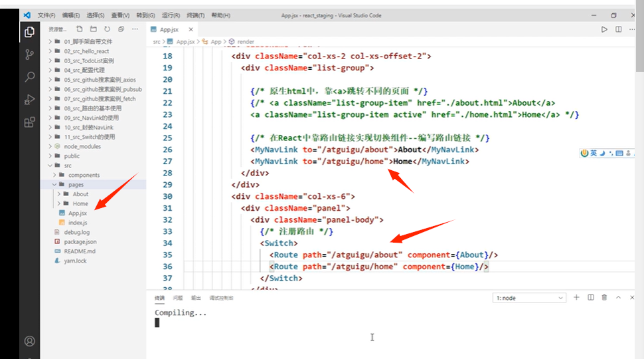Open the Accounts menu icon
The image size is (644, 359).
(30, 341)
